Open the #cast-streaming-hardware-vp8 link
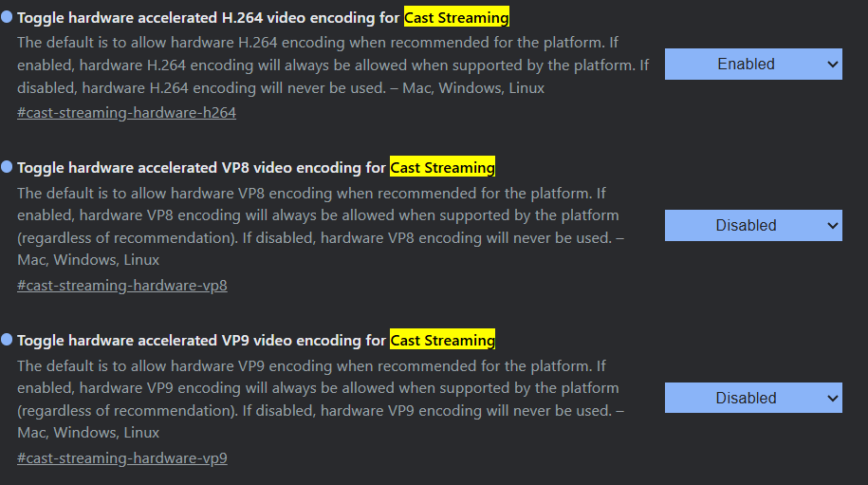Viewport: 868px width, 485px height. coord(122,286)
